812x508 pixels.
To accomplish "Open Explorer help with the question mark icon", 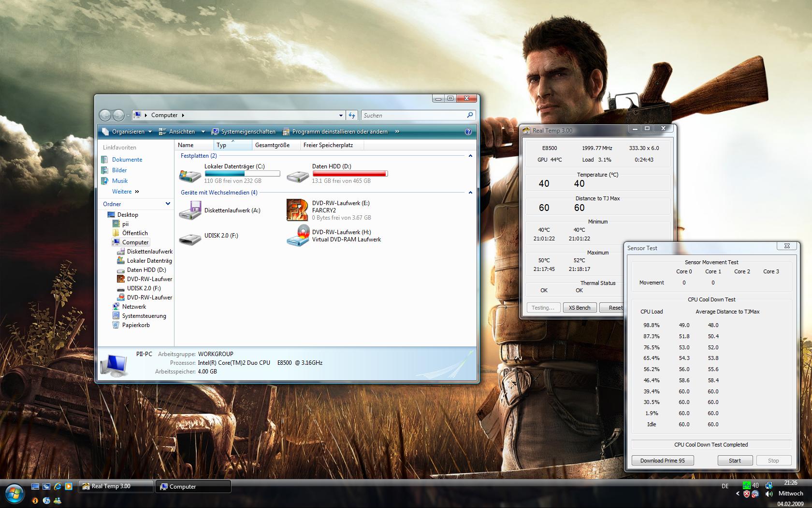I will click(x=468, y=132).
